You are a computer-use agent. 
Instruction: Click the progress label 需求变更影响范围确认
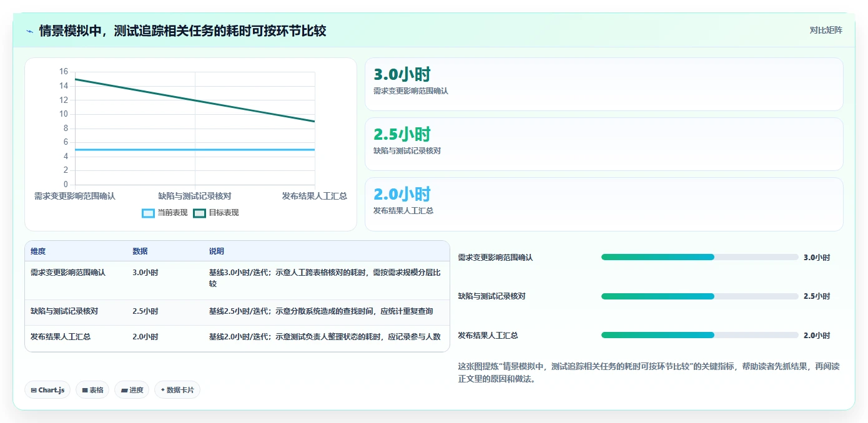(496, 257)
